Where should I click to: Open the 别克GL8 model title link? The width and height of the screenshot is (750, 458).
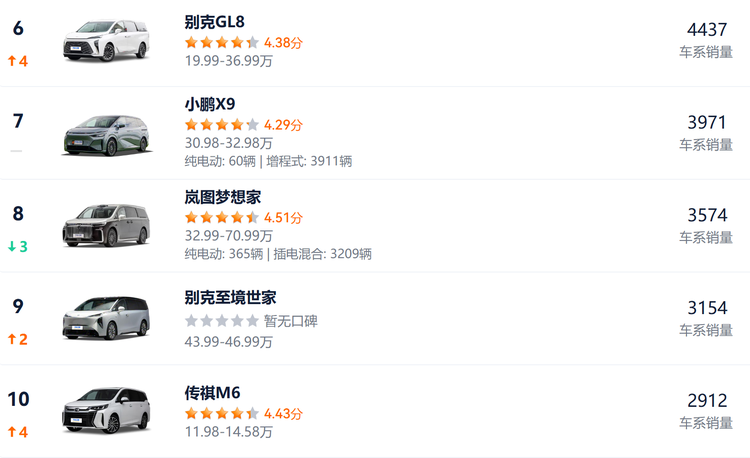[x=215, y=22]
